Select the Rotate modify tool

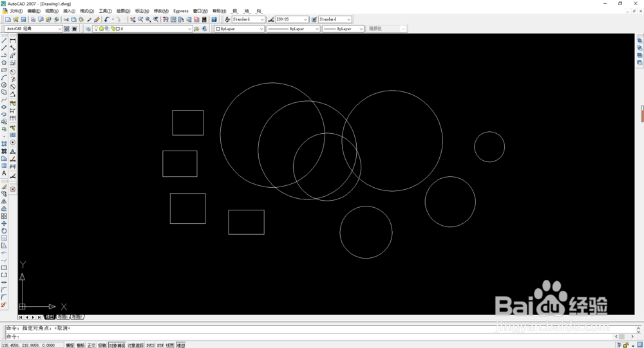point(4,231)
